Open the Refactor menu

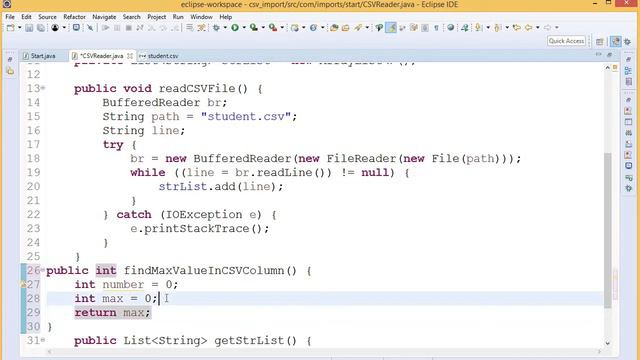click(x=74, y=17)
